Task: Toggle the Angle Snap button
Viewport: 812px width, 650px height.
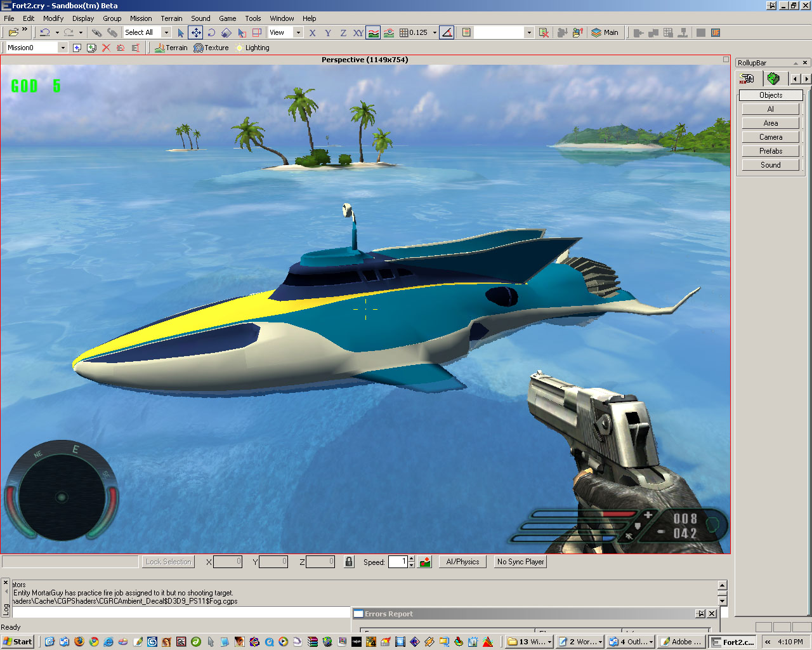Action: [x=447, y=32]
